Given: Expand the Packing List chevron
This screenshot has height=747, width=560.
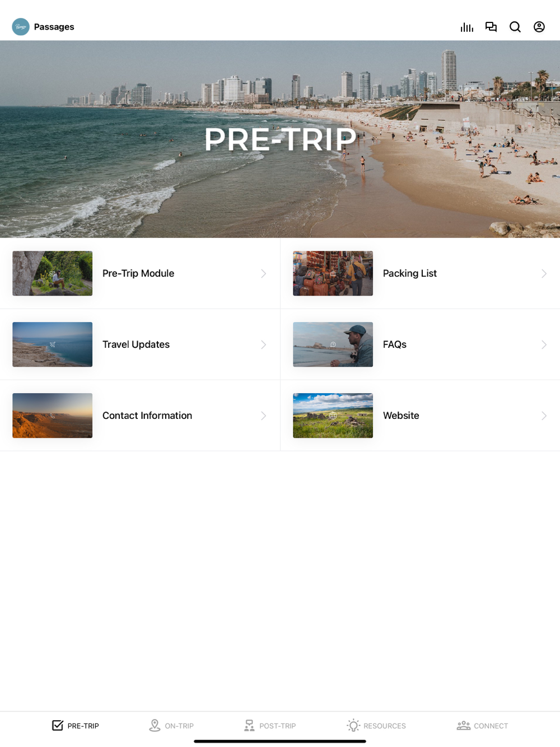Looking at the screenshot, I should point(544,273).
